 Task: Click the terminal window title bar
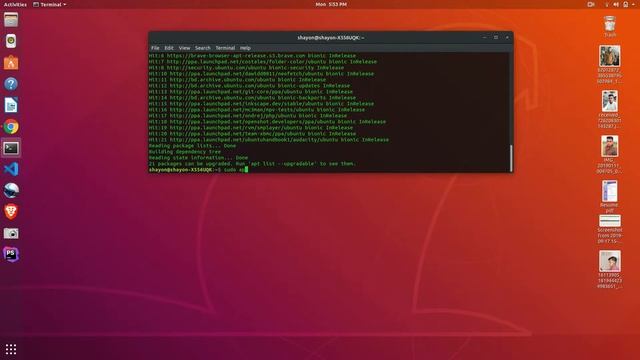point(331,38)
